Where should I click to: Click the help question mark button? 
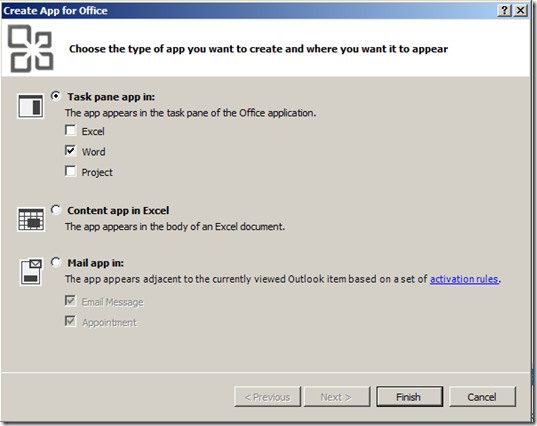504,11
